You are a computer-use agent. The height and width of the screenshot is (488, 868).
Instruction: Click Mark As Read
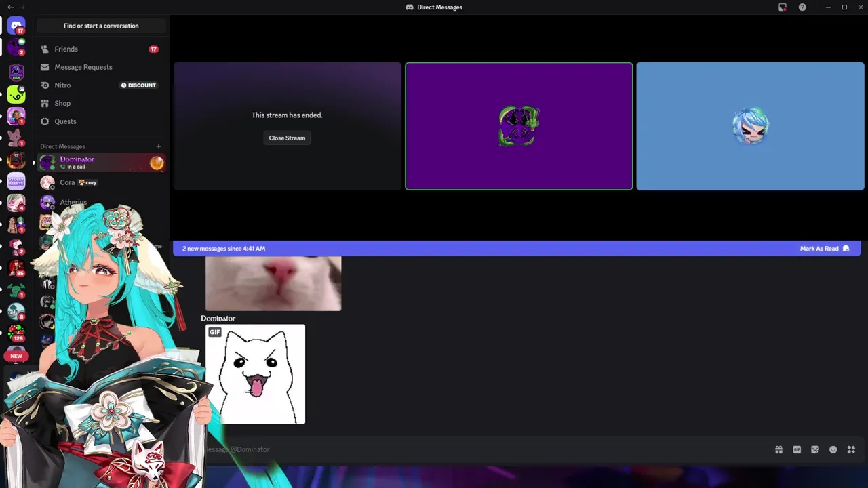(x=824, y=249)
